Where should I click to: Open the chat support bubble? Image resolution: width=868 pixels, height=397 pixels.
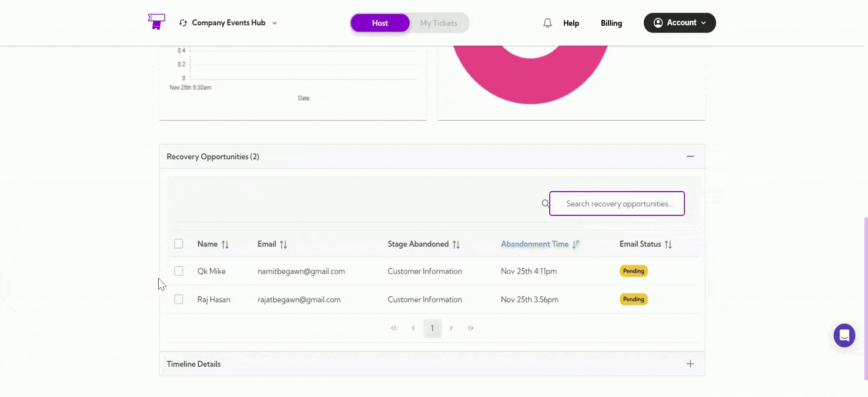point(844,336)
